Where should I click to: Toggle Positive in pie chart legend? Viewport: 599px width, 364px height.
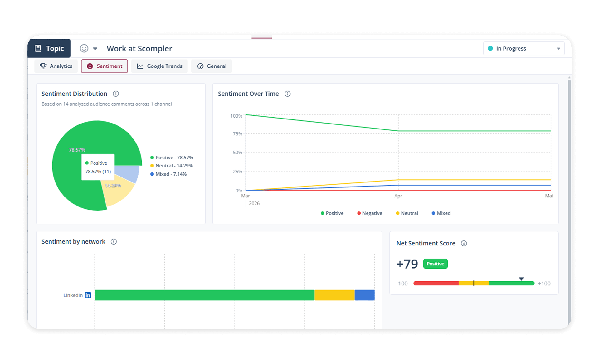[x=172, y=158]
